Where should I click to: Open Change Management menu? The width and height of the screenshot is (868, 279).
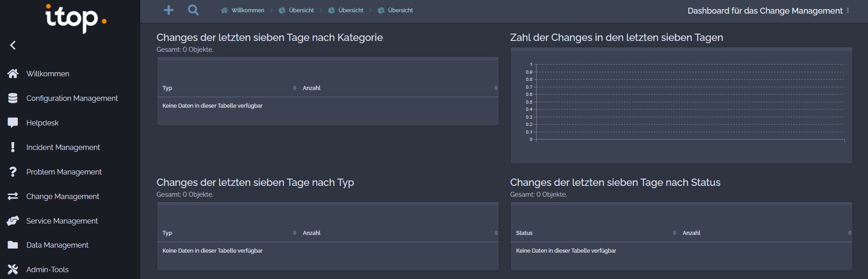pos(62,196)
